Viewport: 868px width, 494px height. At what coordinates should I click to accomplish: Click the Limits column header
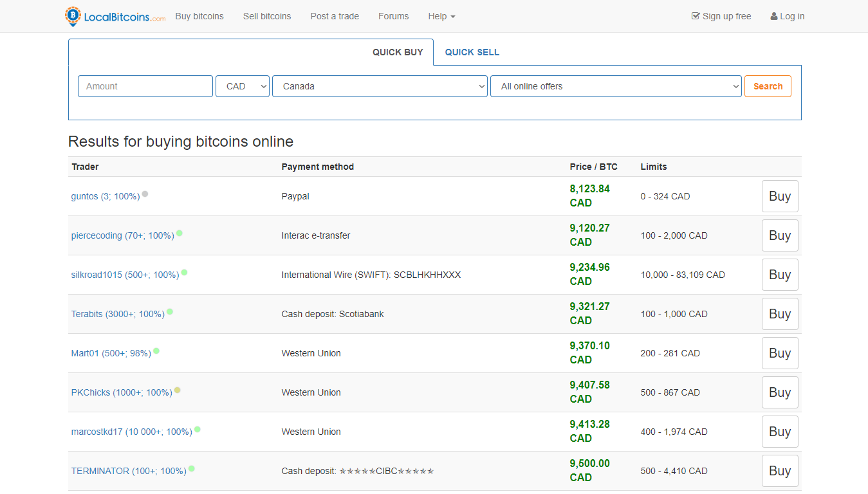pos(654,167)
